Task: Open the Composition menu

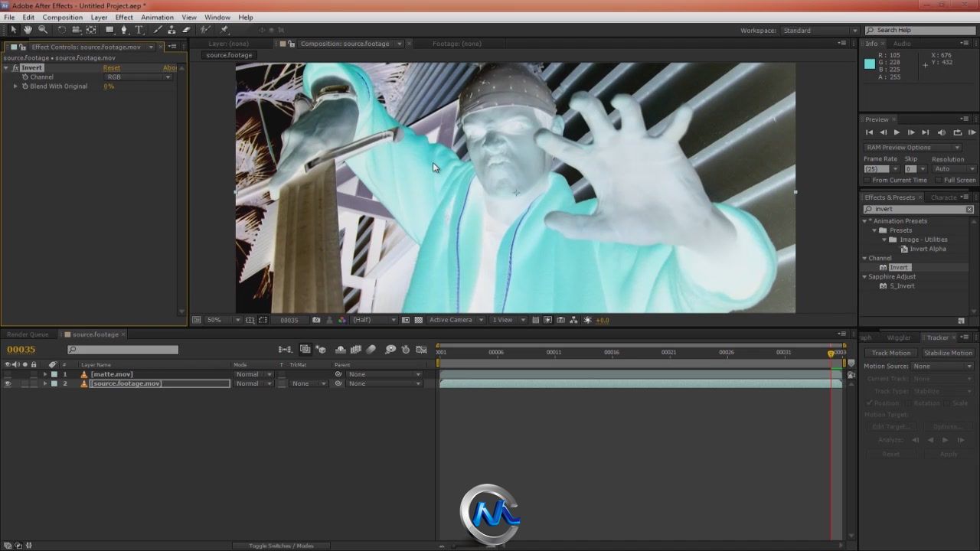Action: pos(62,17)
